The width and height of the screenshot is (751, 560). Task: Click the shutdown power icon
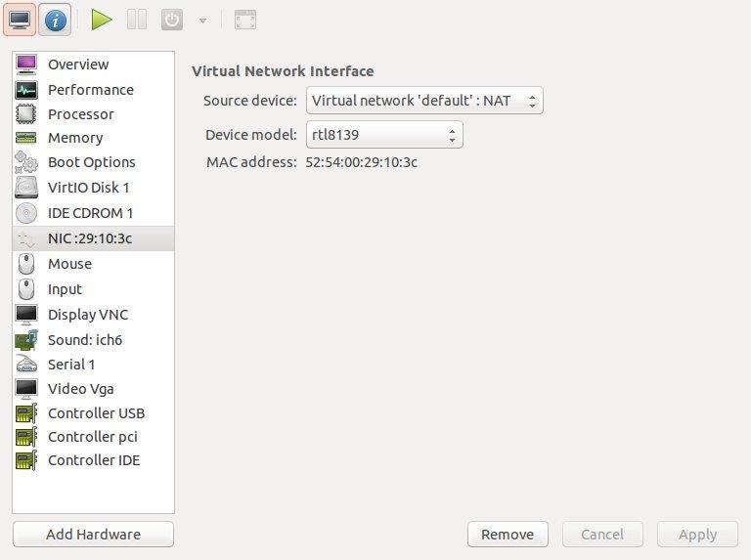(x=172, y=21)
